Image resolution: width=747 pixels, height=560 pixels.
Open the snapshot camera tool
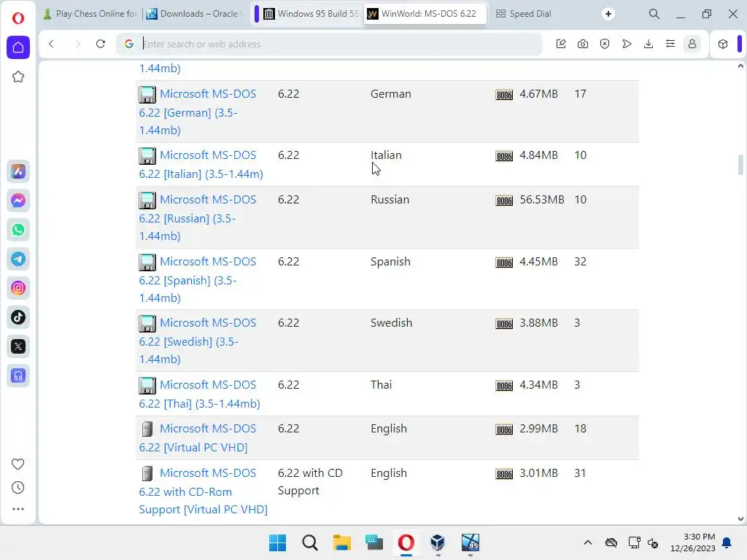click(583, 44)
